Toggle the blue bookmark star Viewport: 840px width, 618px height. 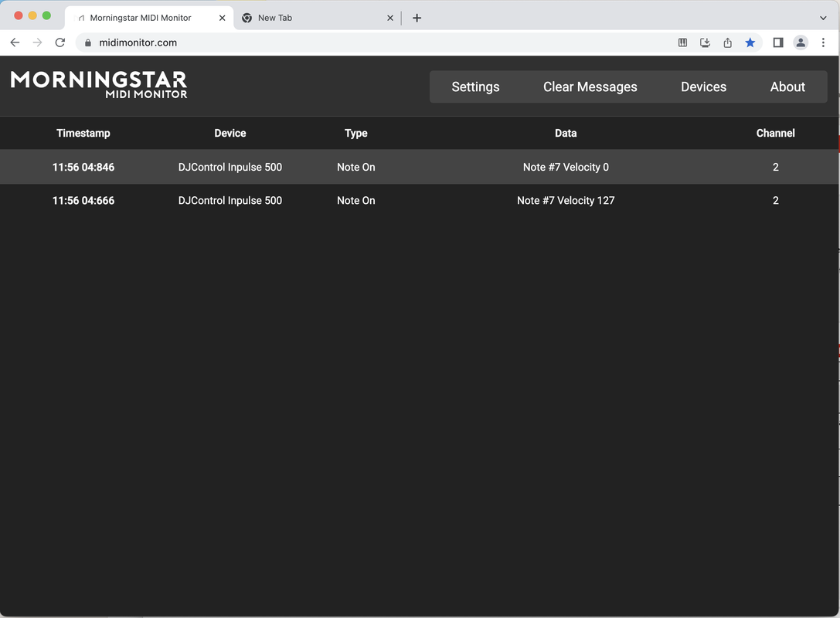pos(750,42)
